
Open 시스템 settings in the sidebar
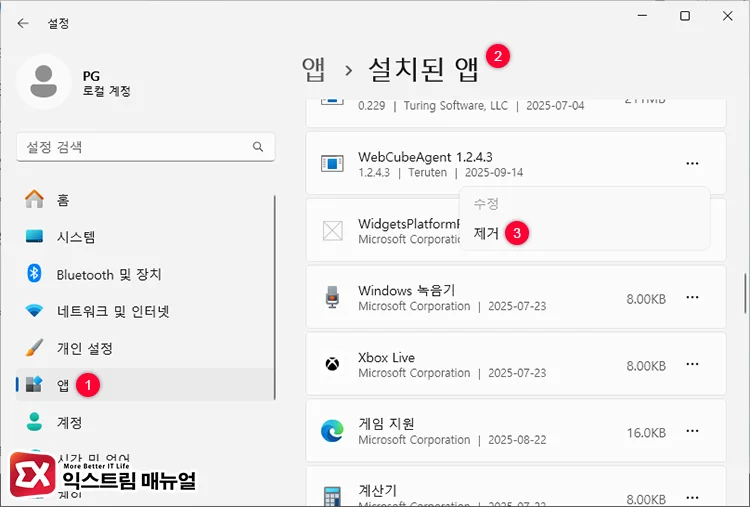[x=145, y=236]
